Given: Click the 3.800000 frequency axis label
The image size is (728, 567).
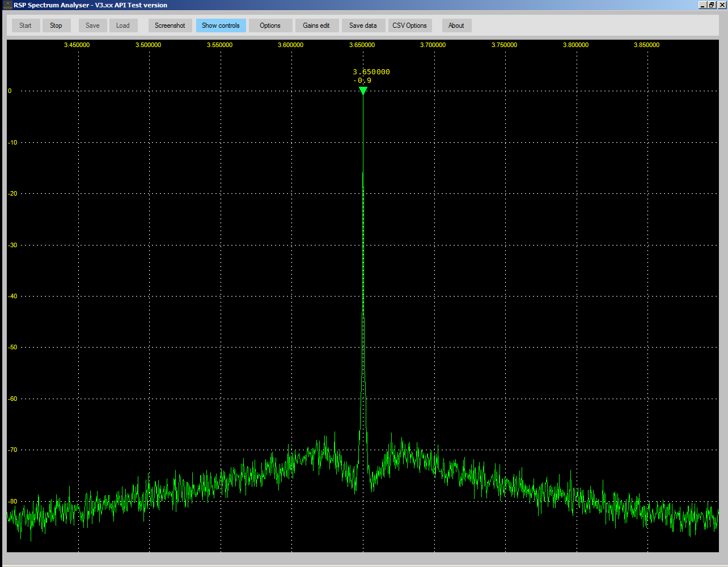Looking at the screenshot, I should 575,45.
